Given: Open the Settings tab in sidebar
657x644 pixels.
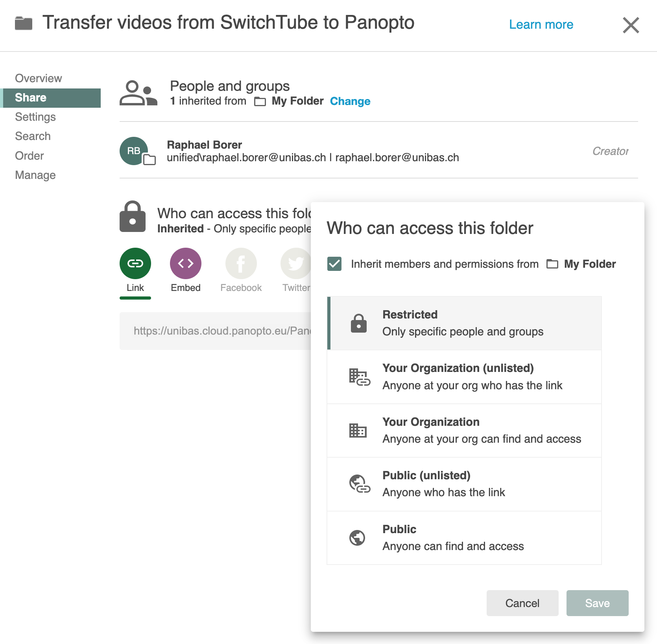Looking at the screenshot, I should click(x=35, y=117).
